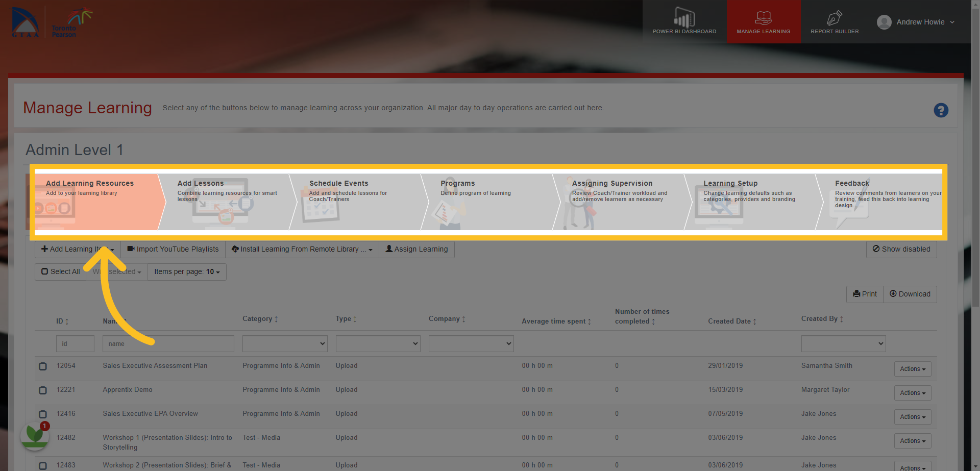Click the blue help question mark icon
The image size is (980, 471).
pyautogui.click(x=941, y=110)
